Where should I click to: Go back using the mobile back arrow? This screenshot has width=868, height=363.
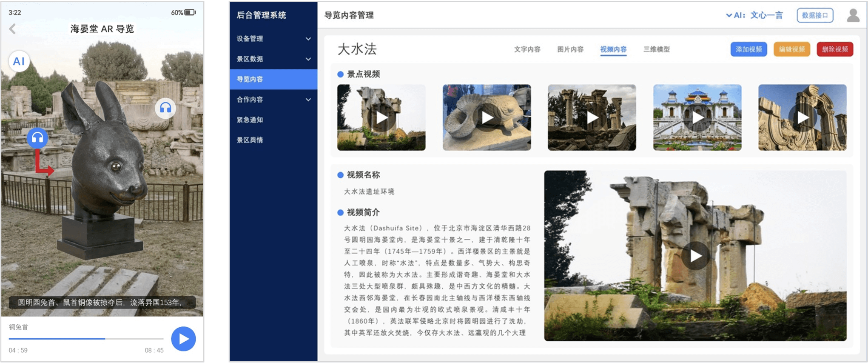click(x=13, y=29)
